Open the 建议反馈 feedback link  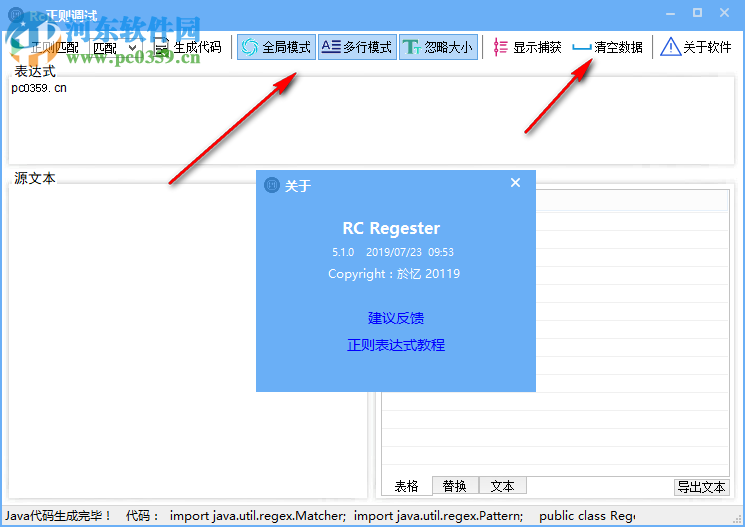click(x=396, y=318)
